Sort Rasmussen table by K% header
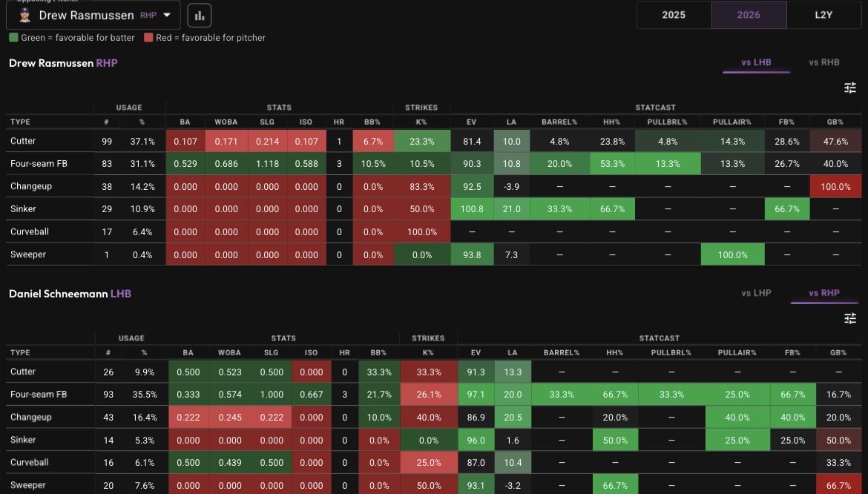 pos(421,122)
